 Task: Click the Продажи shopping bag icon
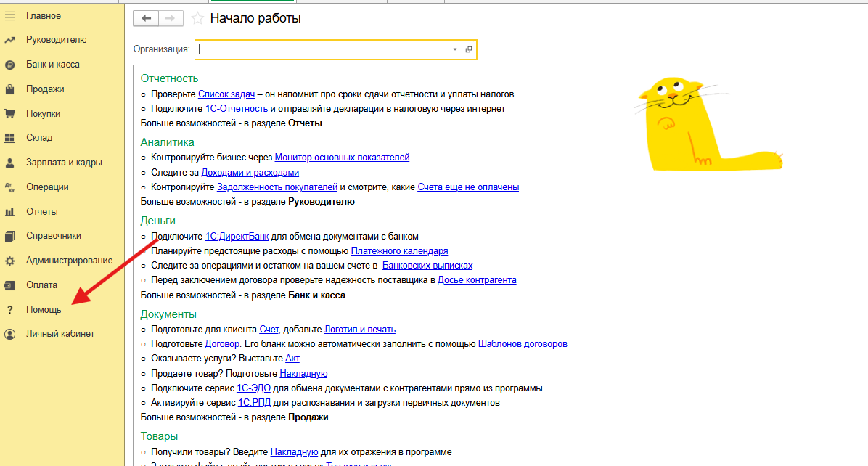[x=10, y=89]
